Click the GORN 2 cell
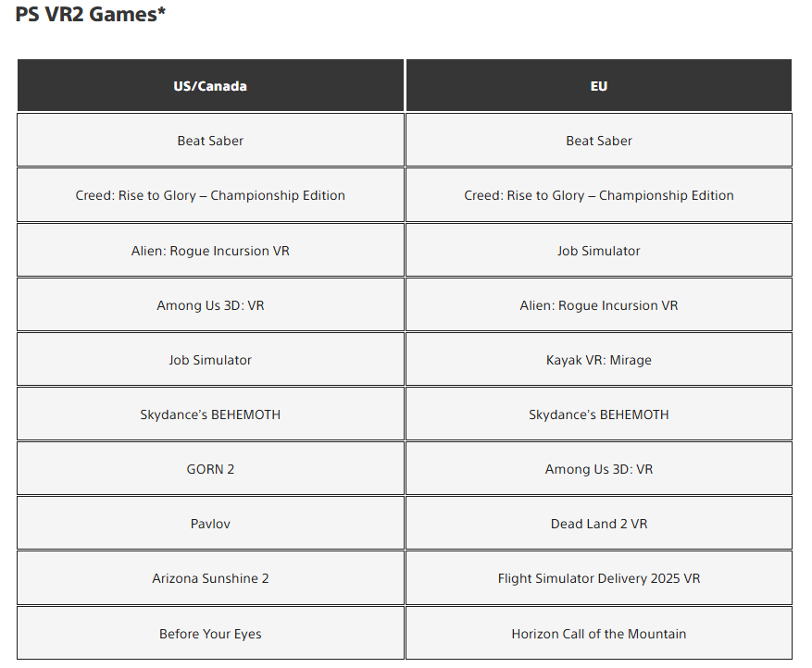This screenshot has height=668, width=812. pyautogui.click(x=210, y=469)
